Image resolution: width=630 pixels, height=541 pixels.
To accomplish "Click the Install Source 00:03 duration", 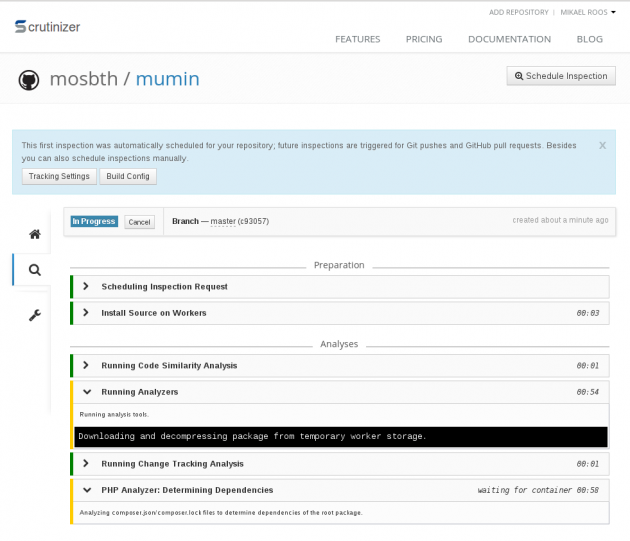I will pyautogui.click(x=587, y=313).
